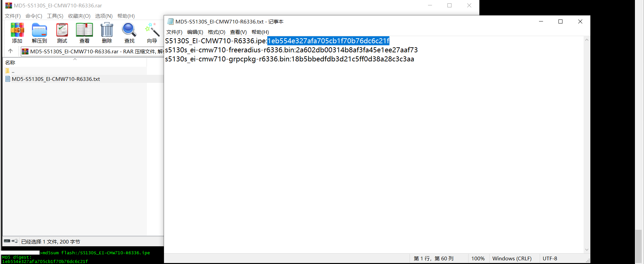Select the parent folder ".." row

74,71
